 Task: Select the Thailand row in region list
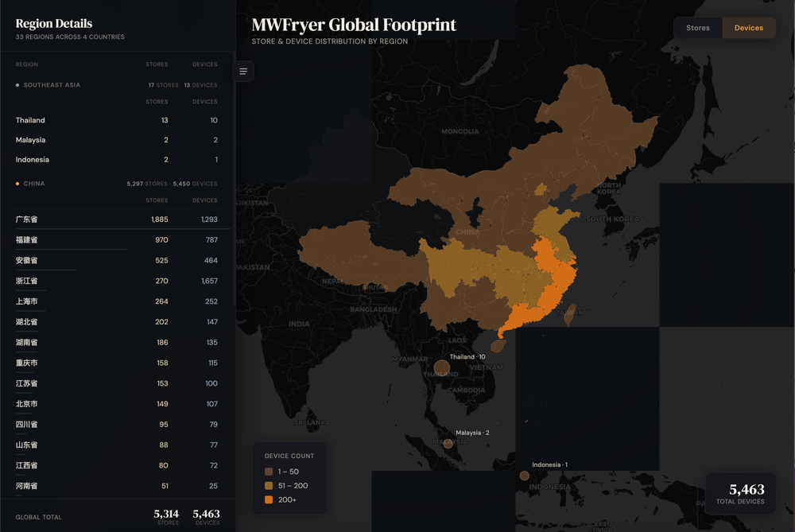click(117, 120)
